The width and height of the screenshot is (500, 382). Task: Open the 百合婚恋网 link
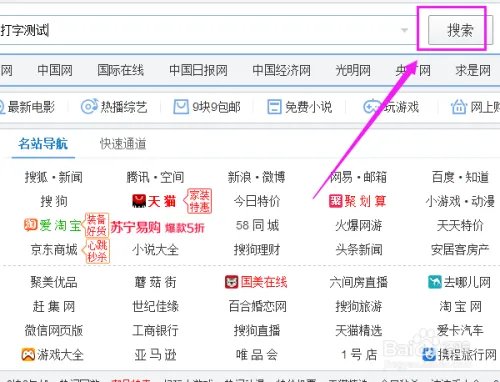[x=257, y=306]
